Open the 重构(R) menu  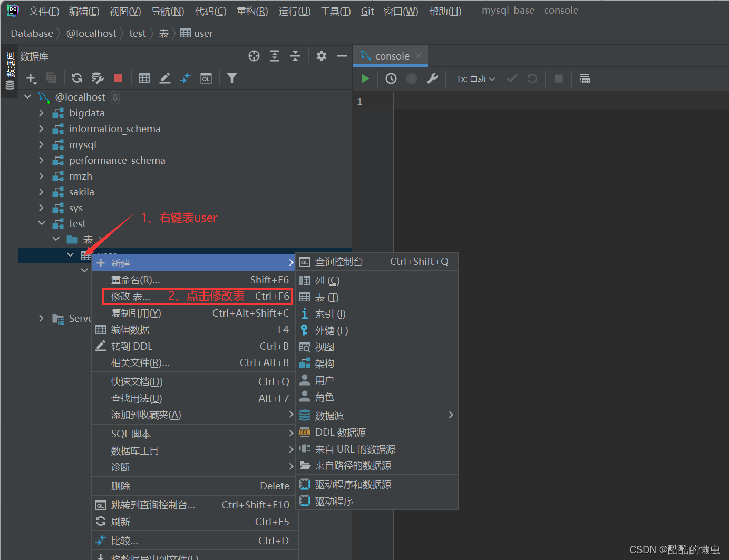tap(252, 11)
